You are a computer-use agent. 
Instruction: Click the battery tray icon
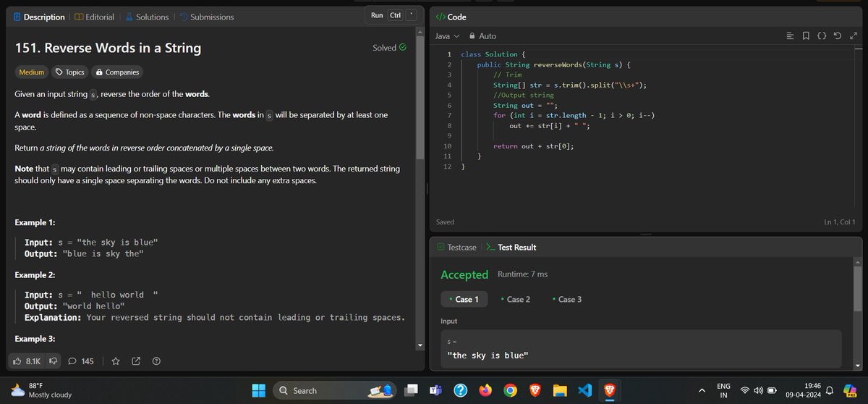[771, 390]
